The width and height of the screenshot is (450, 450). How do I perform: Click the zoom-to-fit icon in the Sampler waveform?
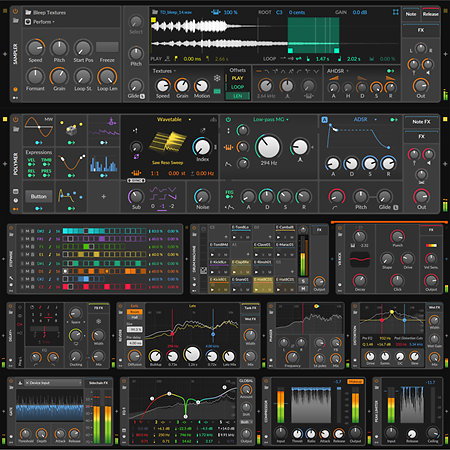396,12
